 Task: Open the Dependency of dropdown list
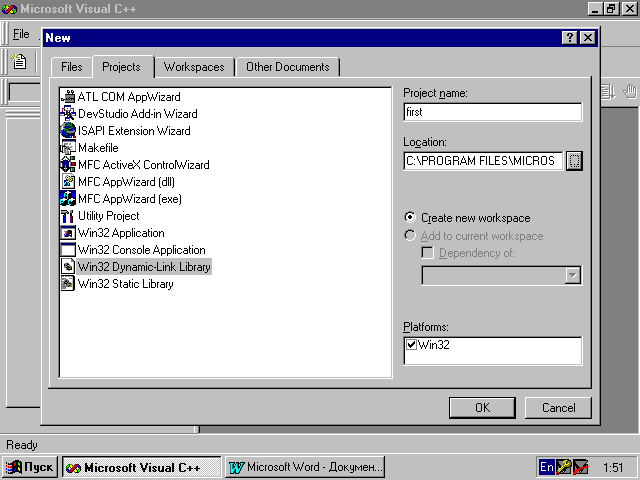[573, 276]
